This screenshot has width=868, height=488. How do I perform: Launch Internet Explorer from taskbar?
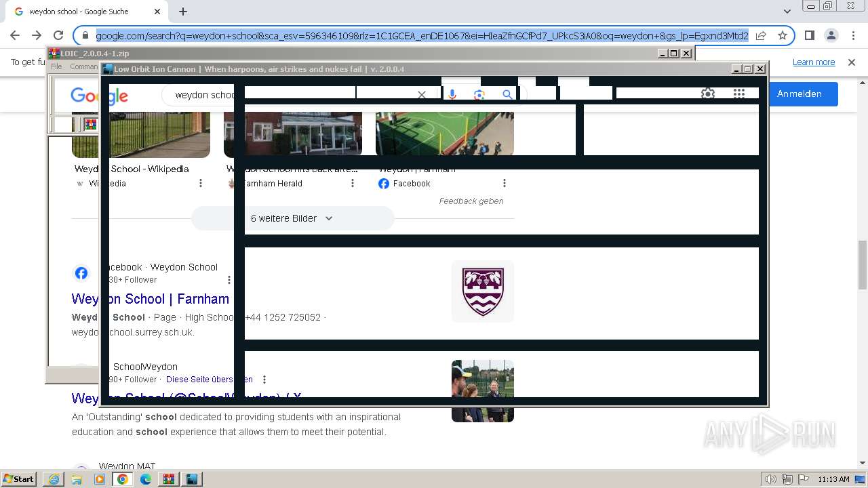54,479
